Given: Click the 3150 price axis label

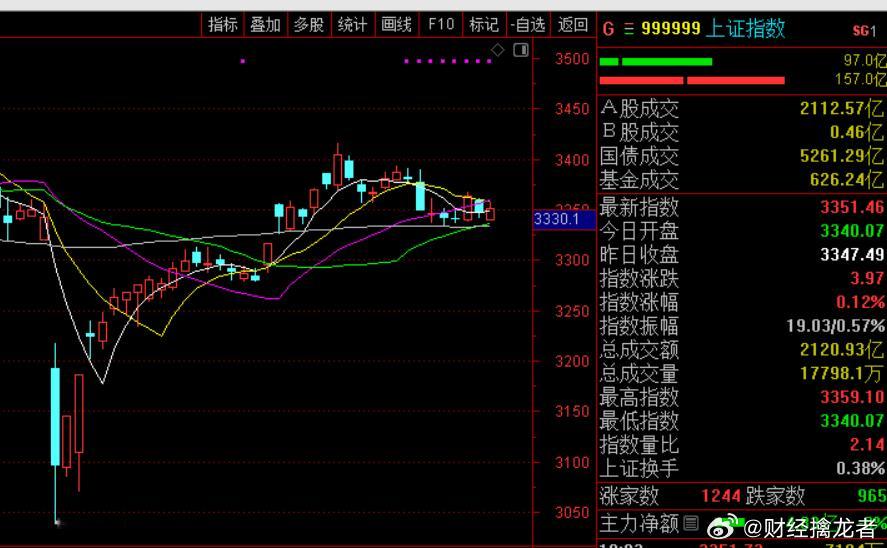Looking at the screenshot, I should point(572,412).
